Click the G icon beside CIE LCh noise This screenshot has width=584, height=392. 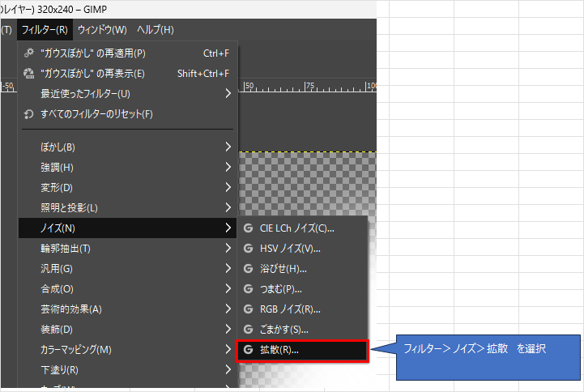pos(249,228)
